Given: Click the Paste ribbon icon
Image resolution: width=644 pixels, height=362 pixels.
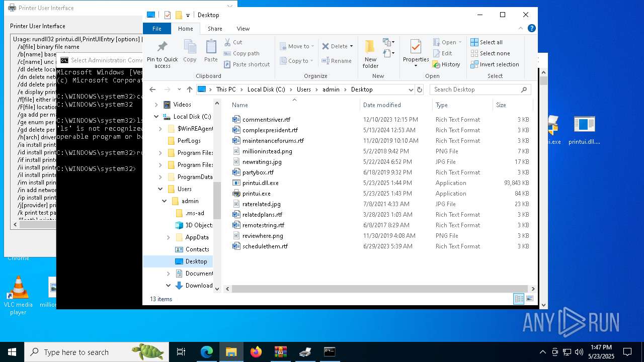Looking at the screenshot, I should [211, 51].
